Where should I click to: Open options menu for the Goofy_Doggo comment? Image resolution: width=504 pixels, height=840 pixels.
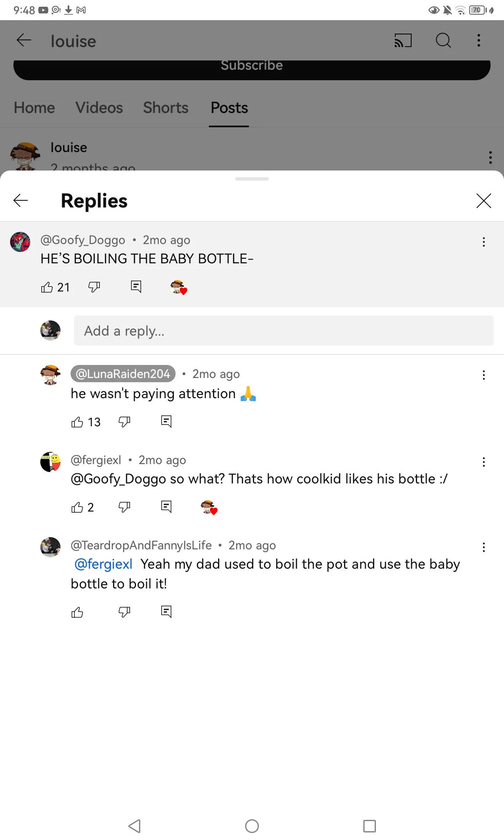(x=484, y=242)
